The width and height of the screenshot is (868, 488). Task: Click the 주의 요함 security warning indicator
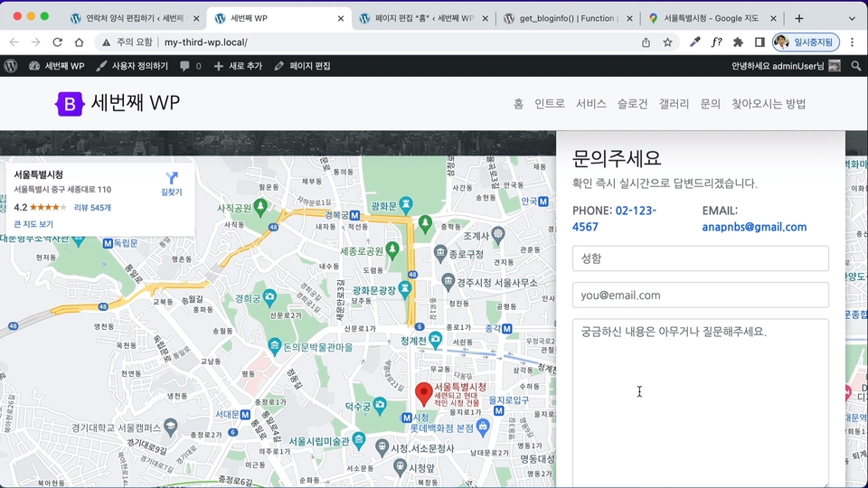[x=127, y=42]
